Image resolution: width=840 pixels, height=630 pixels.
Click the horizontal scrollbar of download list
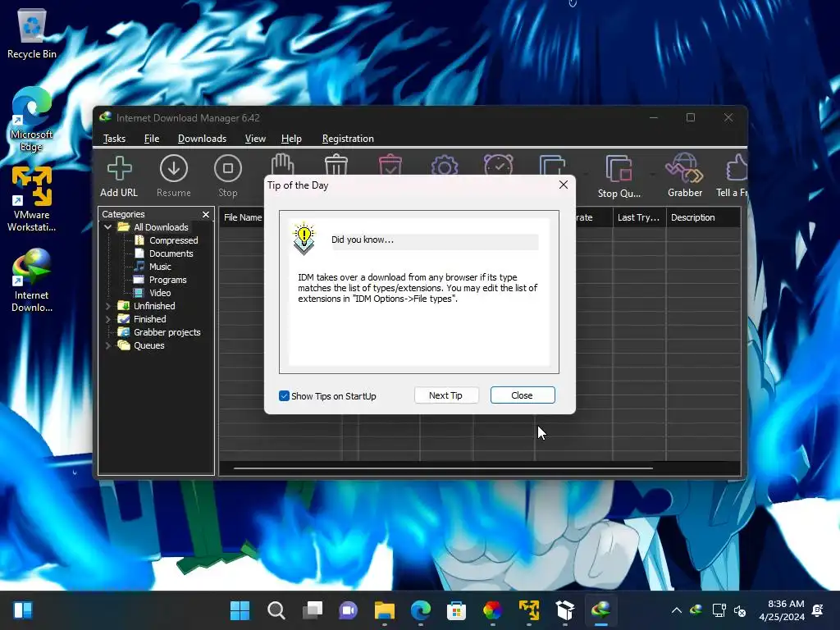pos(443,468)
